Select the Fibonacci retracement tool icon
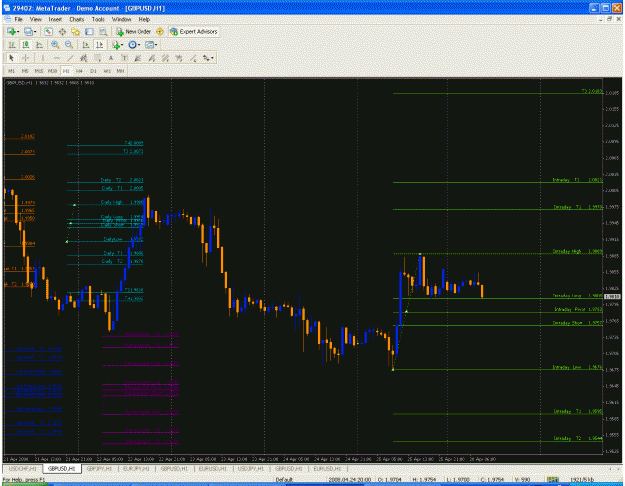This screenshot has width=625, height=486. pyautogui.click(x=97, y=58)
